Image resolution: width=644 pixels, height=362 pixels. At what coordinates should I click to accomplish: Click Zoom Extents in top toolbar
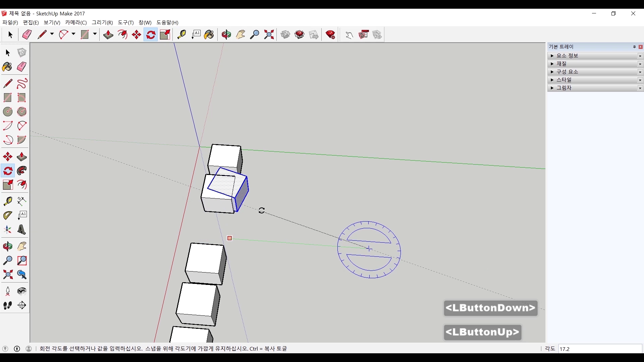coord(269,35)
